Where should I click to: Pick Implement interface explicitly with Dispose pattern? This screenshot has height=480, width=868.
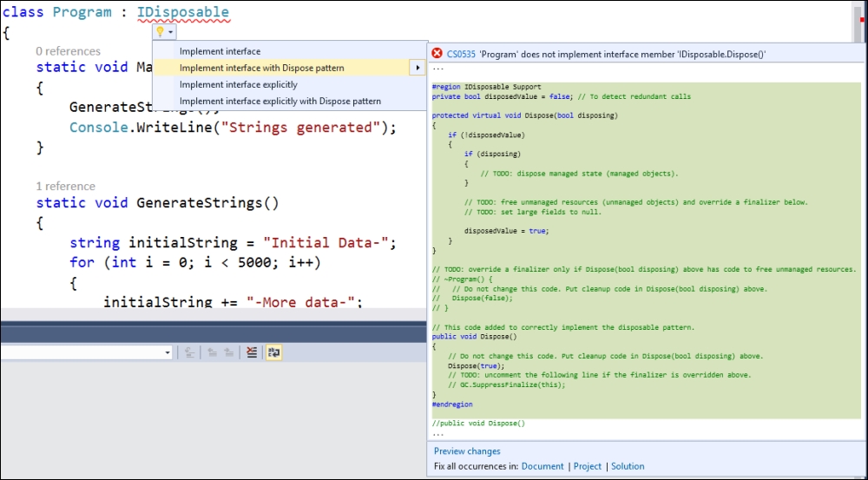point(280,102)
